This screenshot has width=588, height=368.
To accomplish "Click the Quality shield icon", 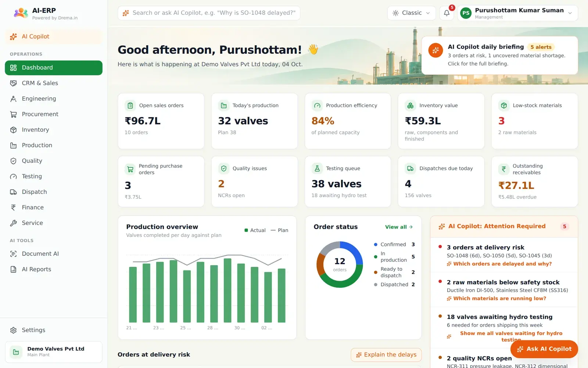I will click(x=14, y=161).
